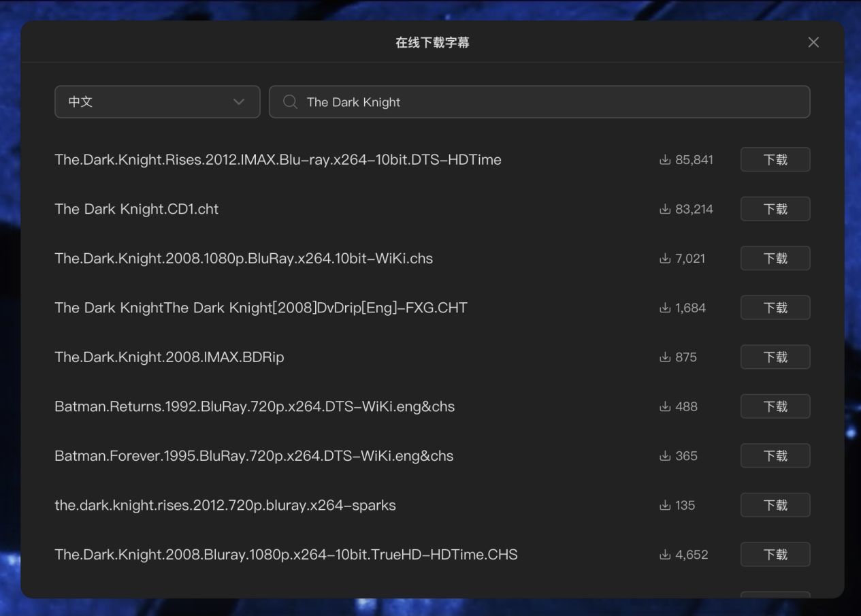This screenshot has width=861, height=616.
Task: Click download count icon beside 135
Action: (x=665, y=505)
